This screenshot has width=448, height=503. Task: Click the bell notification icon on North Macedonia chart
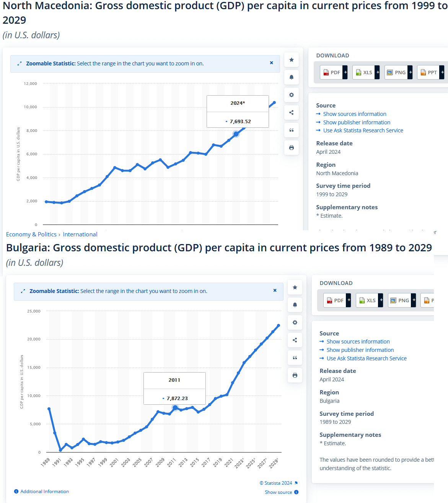pyautogui.click(x=292, y=77)
